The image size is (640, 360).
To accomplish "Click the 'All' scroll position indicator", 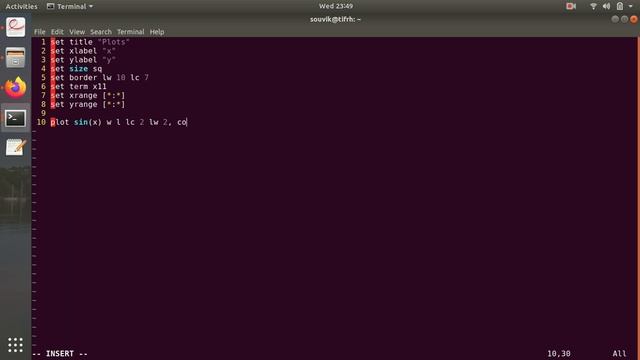I will tap(619, 353).
